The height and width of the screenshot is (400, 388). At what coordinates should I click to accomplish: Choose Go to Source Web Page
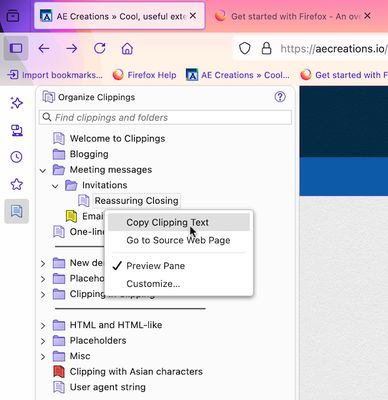(179, 240)
